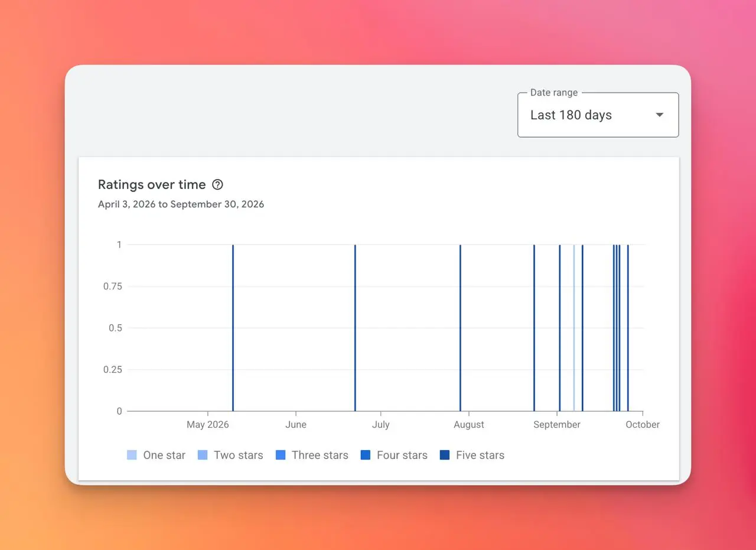Toggle the Two stars legend swatch
The image size is (756, 550).
[203, 455]
